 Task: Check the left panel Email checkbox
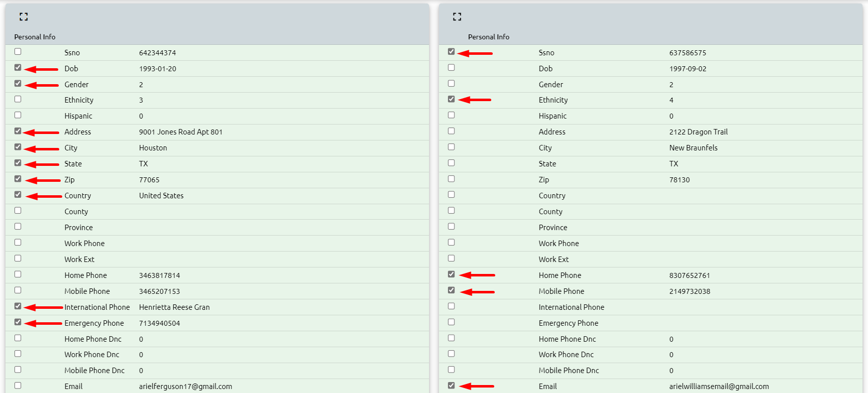point(18,386)
